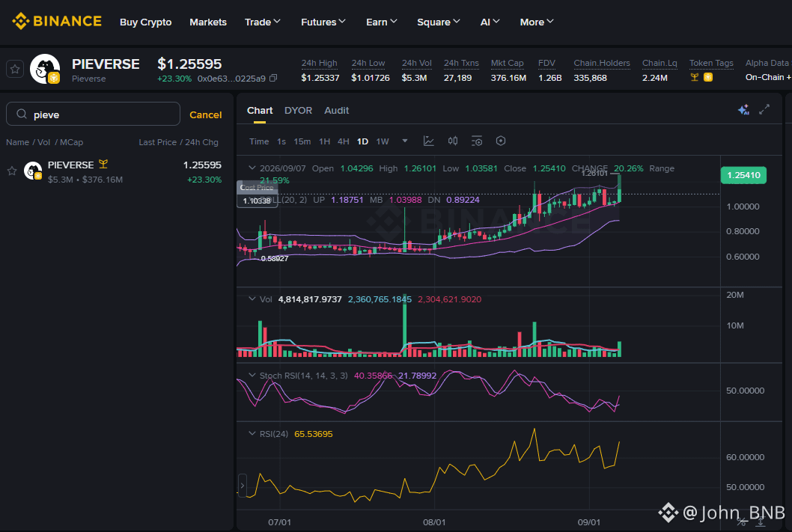Click the green 1.25410 price label
Screen dimensions: 792x532
point(743,175)
